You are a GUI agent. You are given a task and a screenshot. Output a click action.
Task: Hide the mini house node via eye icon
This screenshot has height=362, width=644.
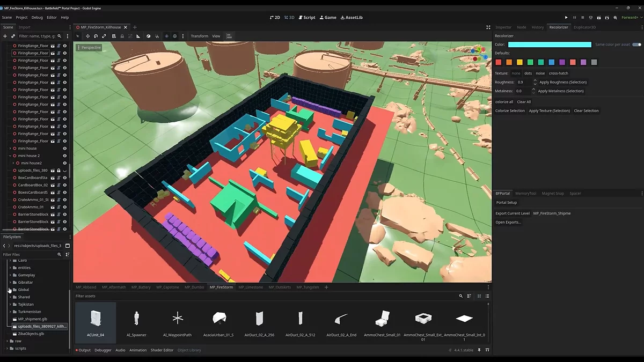pyautogui.click(x=64, y=149)
